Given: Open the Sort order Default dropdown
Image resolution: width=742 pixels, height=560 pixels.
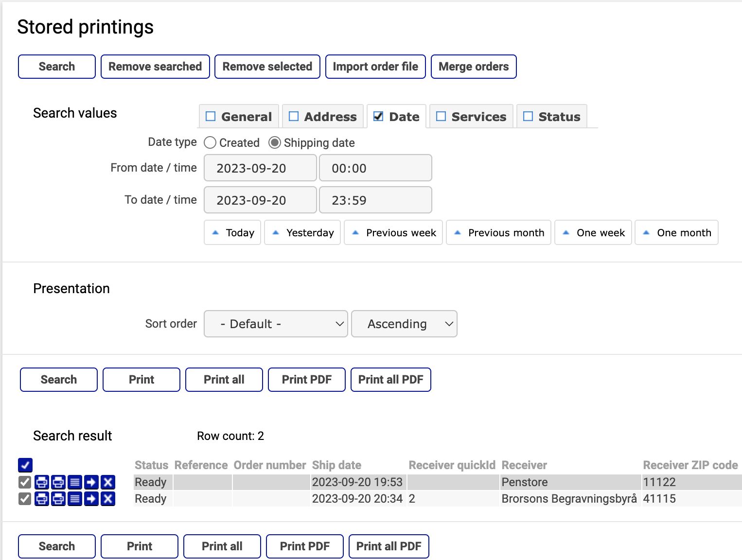Looking at the screenshot, I should [x=276, y=324].
